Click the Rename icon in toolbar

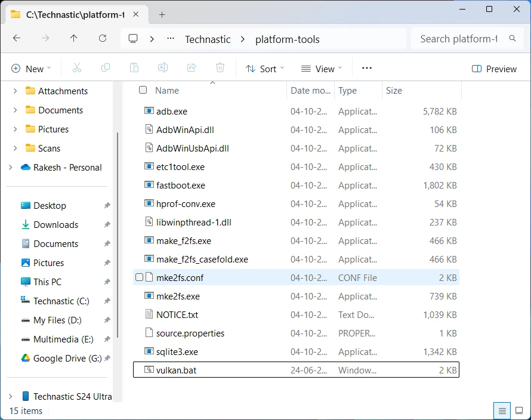click(163, 68)
